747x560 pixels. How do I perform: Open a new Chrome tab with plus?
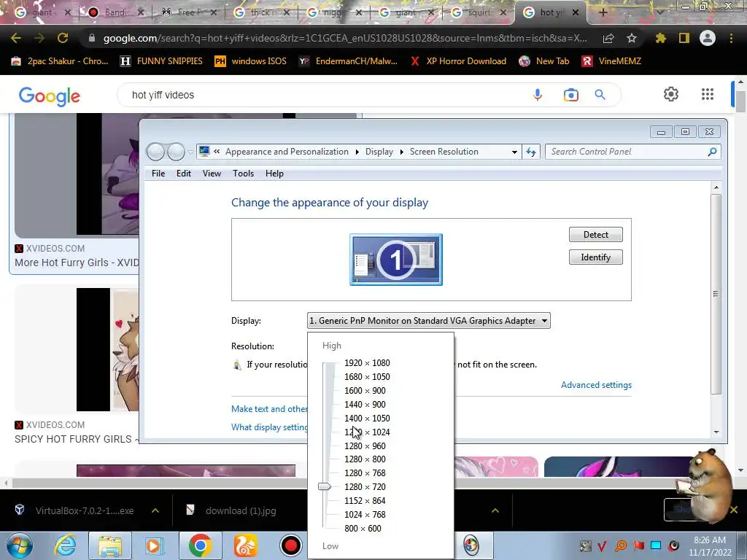tap(603, 12)
